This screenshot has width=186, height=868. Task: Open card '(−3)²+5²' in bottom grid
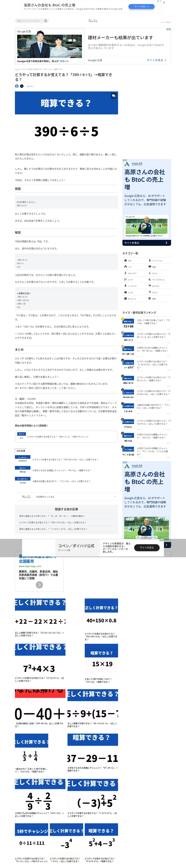tap(93, 798)
